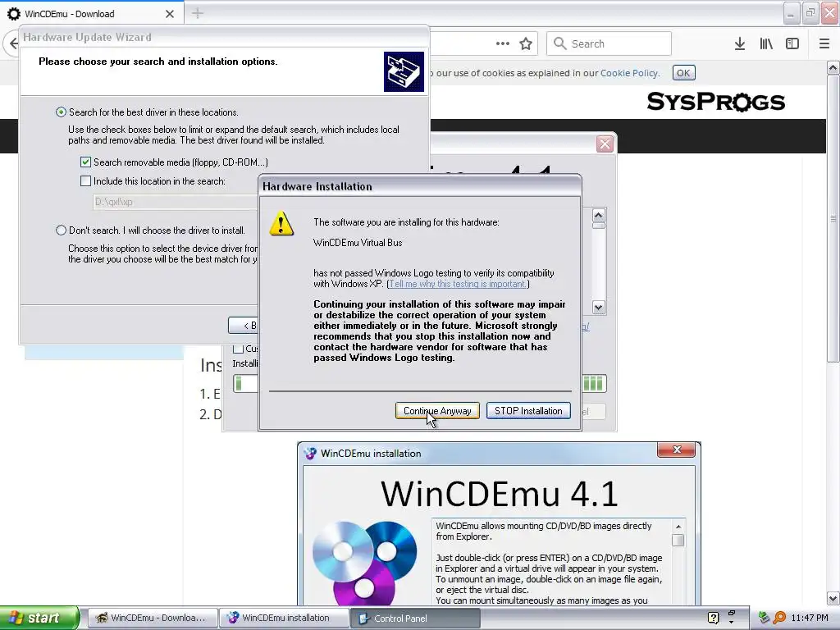
Task: Close the WinCDEmu - Download tab
Action: click(x=170, y=14)
